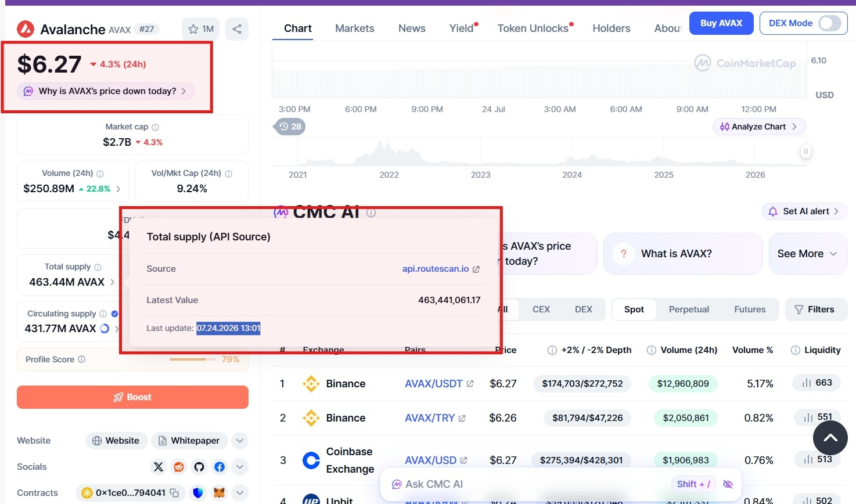Switch to the Markets tab
Viewport: 856px width, 504px height.
click(355, 28)
